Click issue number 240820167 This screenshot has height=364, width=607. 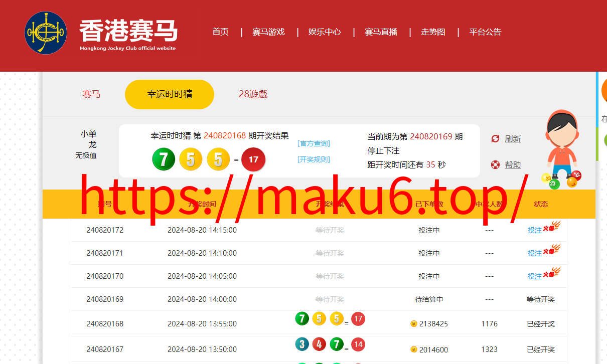105,349
